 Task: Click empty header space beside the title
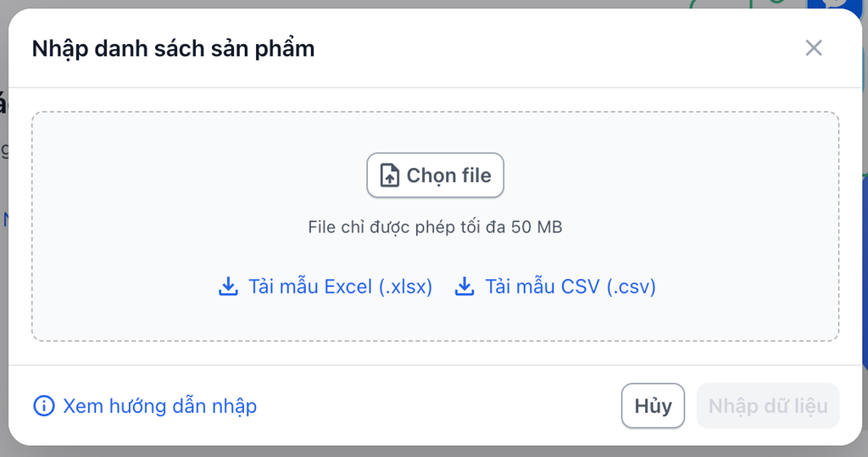551,48
